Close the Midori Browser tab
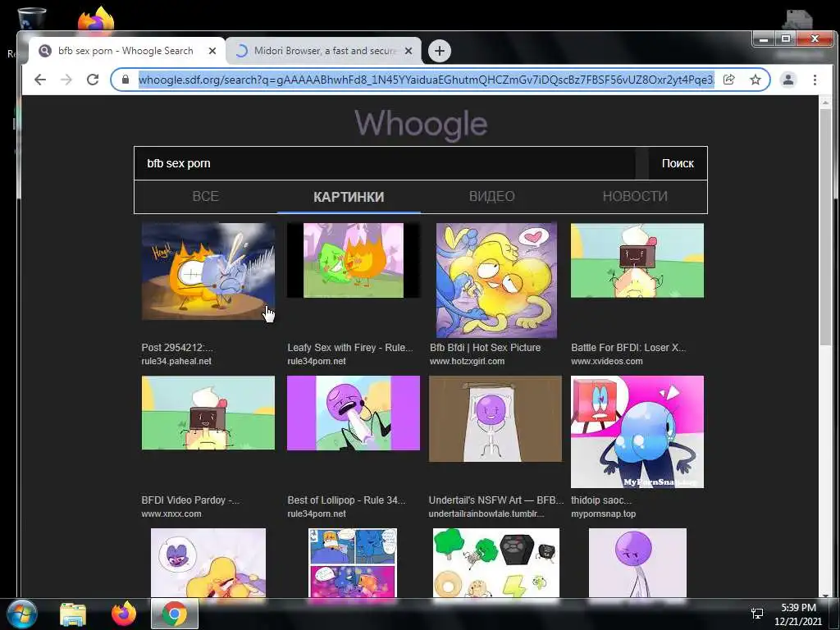The width and height of the screenshot is (840, 630). 409,51
